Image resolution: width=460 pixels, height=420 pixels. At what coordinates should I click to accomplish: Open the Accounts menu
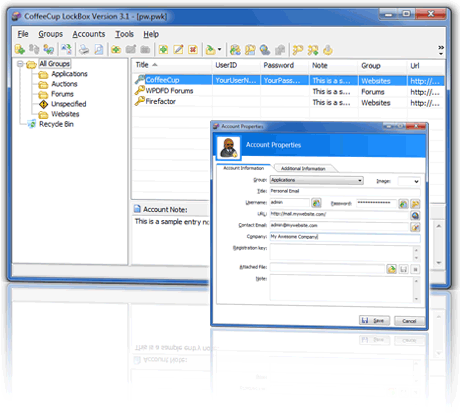point(89,34)
